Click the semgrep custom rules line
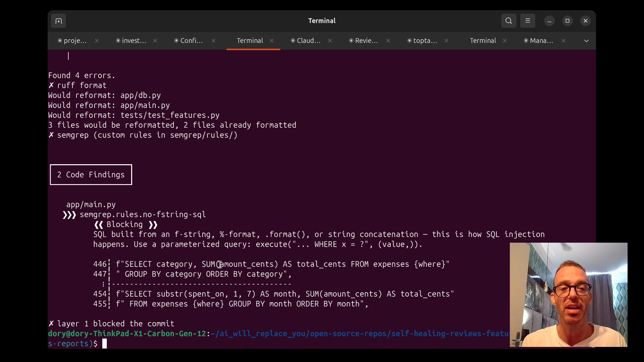The height and width of the screenshot is (362, 644). tap(143, 135)
